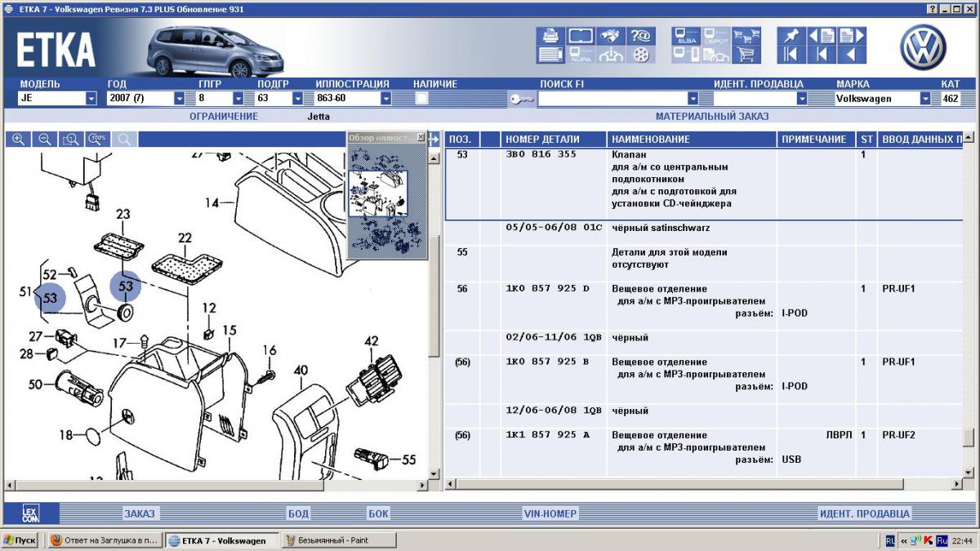Toggle the НАЛИЧИЕ checkbox

tap(421, 98)
